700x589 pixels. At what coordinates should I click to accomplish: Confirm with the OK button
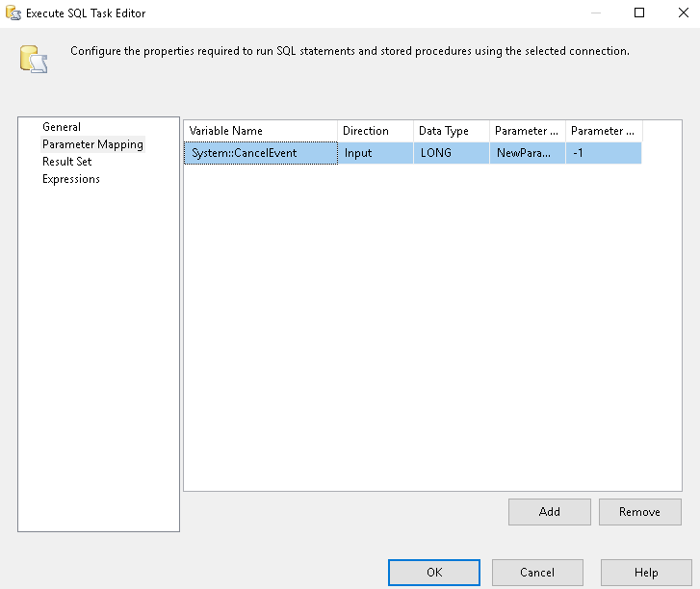[433, 573]
